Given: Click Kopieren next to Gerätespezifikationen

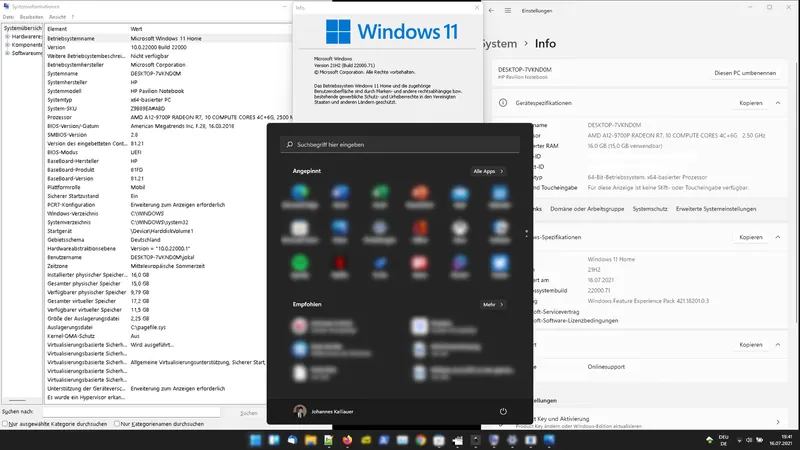Looking at the screenshot, I should 751,103.
